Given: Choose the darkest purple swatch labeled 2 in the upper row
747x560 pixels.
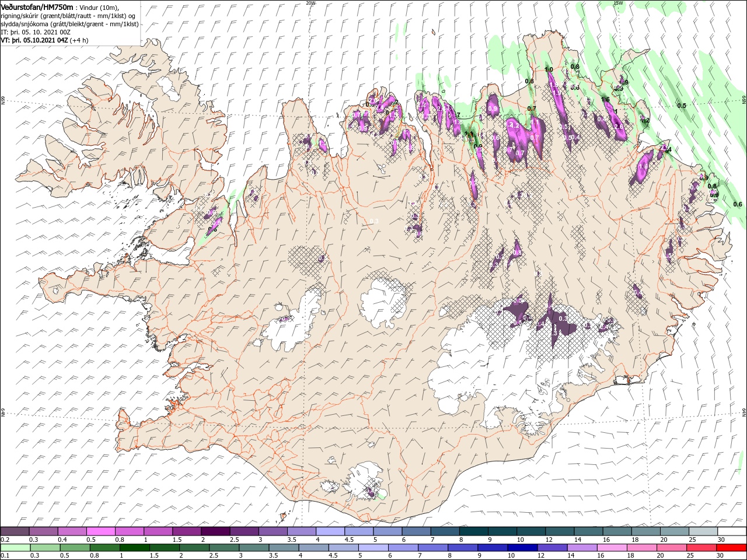Looking at the screenshot, I should point(215,531).
